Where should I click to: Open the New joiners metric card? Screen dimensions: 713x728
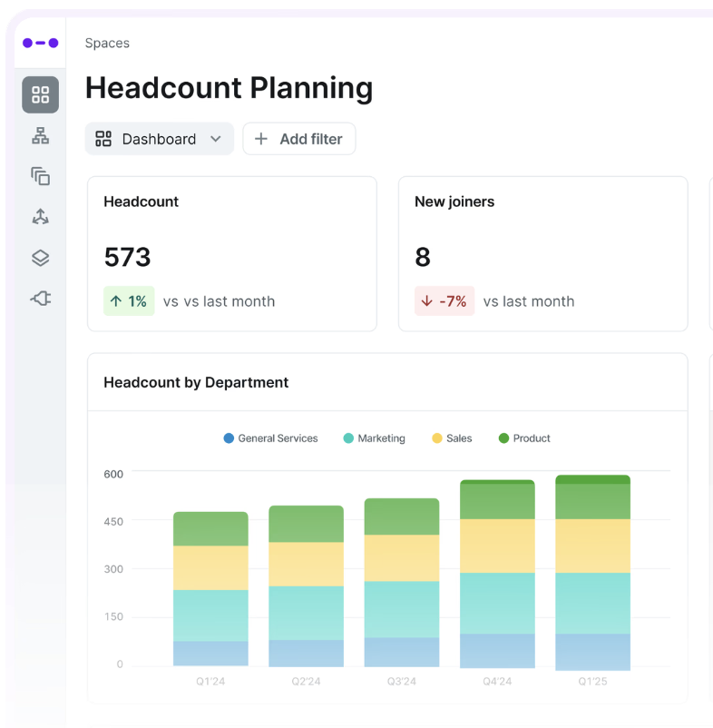pyautogui.click(x=542, y=253)
